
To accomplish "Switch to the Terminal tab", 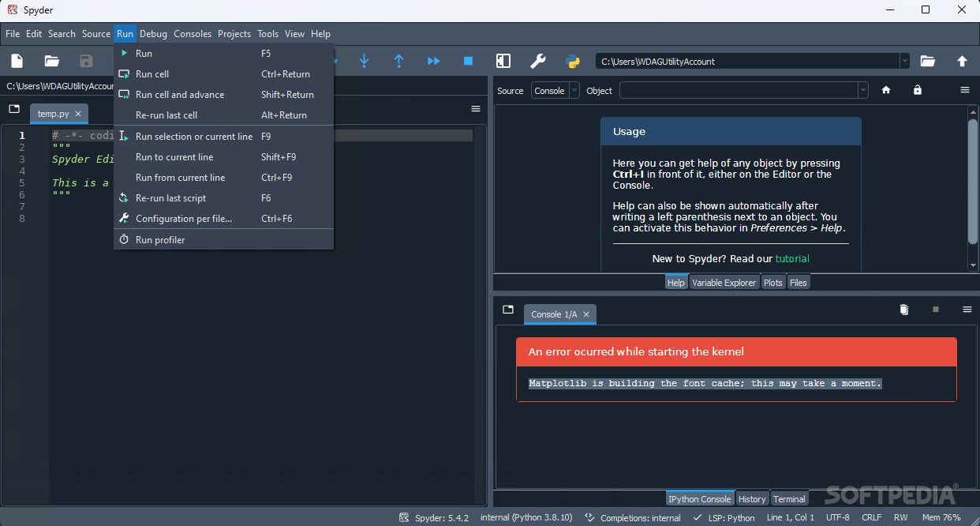I will tap(789, 499).
